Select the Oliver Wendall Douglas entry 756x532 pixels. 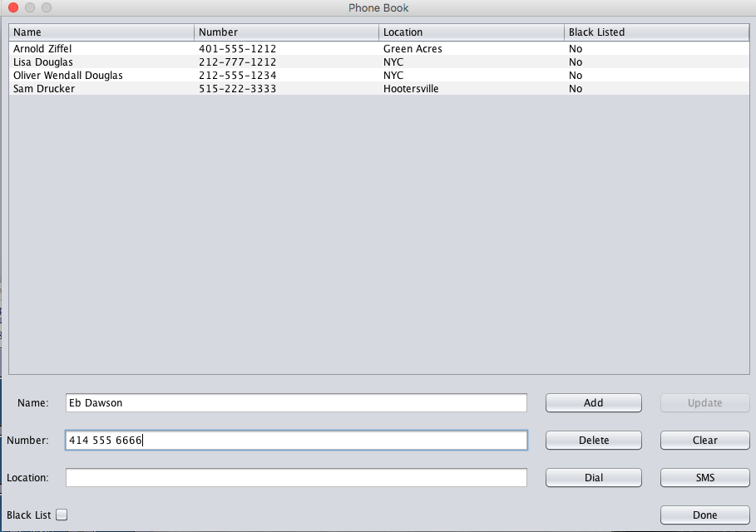click(x=379, y=75)
